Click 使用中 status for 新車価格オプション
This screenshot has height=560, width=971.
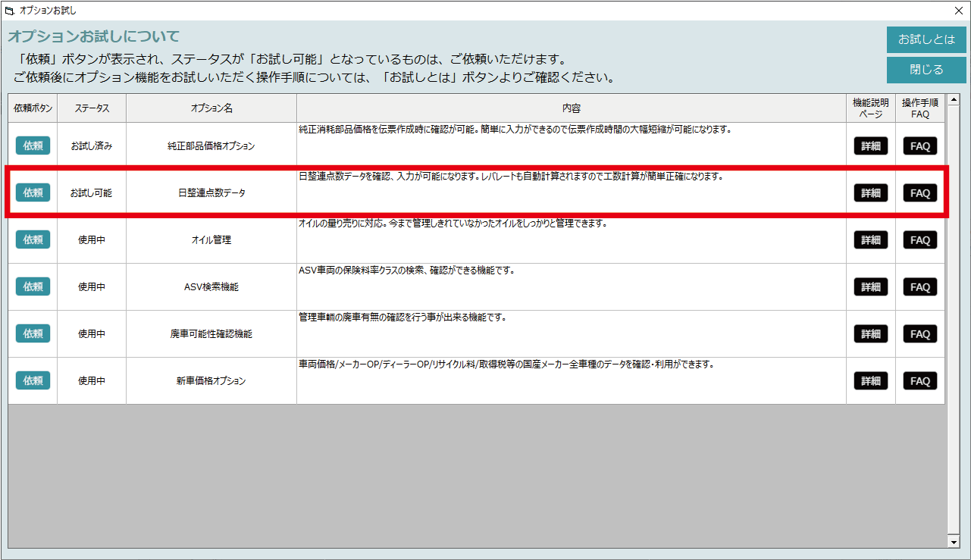pyautogui.click(x=92, y=381)
